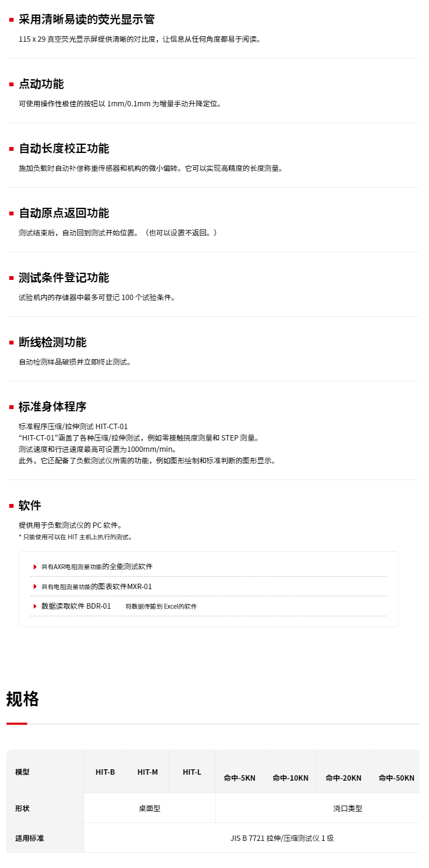Click the red arrow beside 数据读取软件 BDR-01
This screenshot has height=868, width=429.
35,607
